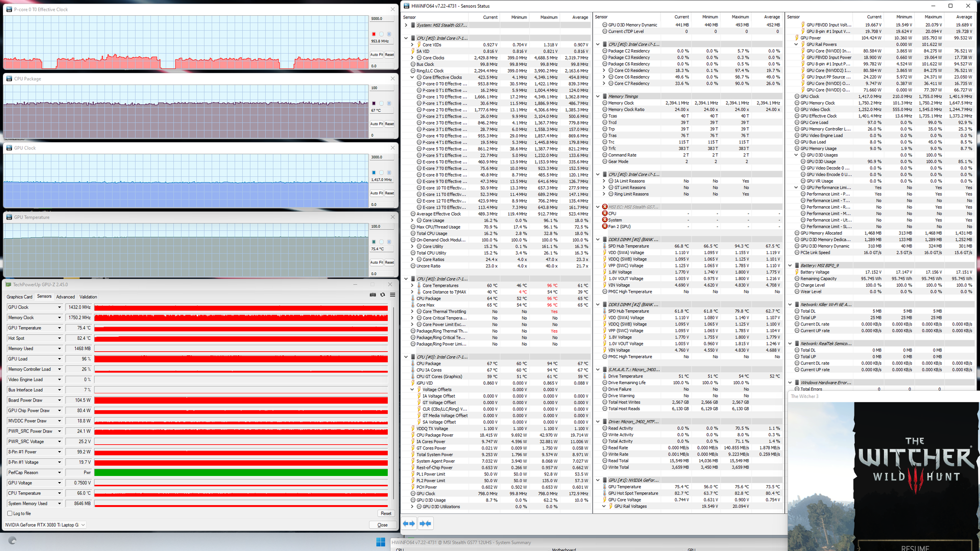Click Reset in GPU Temperature graph window
This screenshot has width=980, height=551.
point(389,263)
